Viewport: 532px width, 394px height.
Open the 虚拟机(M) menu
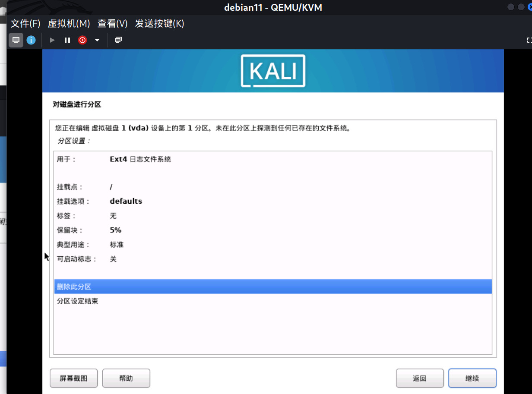click(69, 24)
